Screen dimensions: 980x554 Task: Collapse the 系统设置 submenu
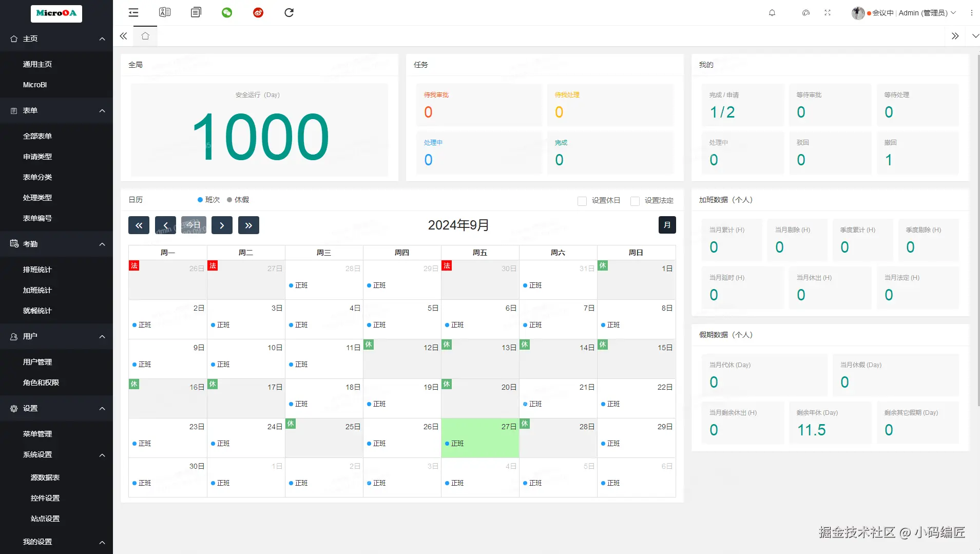click(56, 454)
